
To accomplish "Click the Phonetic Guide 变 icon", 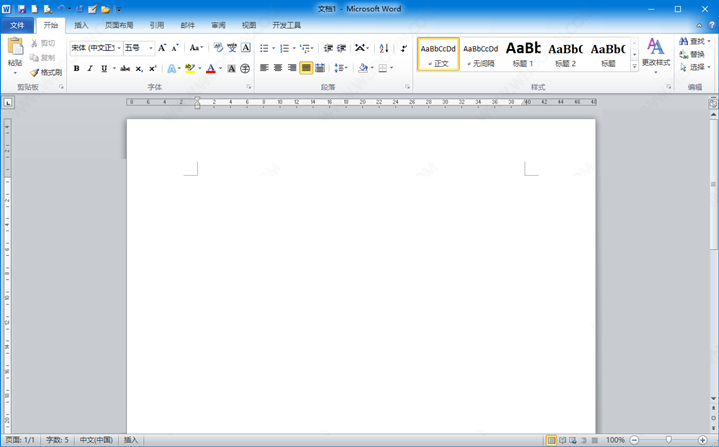I will [x=232, y=48].
